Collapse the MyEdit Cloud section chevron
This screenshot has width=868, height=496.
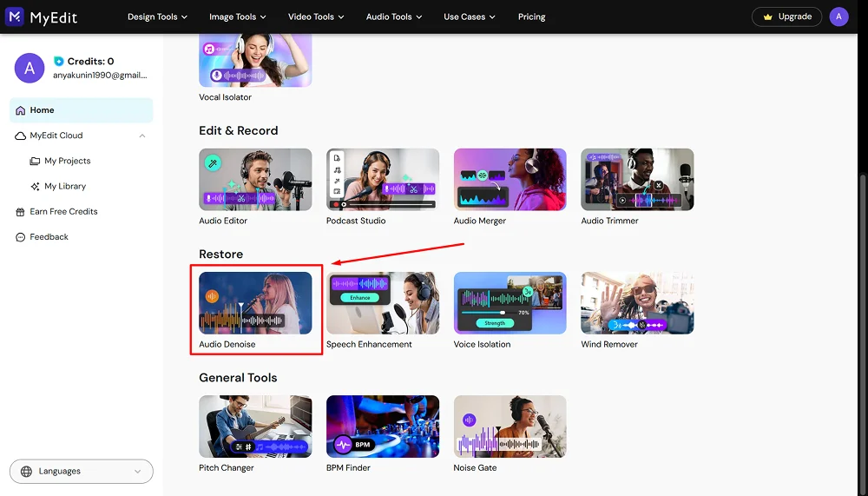(142, 136)
